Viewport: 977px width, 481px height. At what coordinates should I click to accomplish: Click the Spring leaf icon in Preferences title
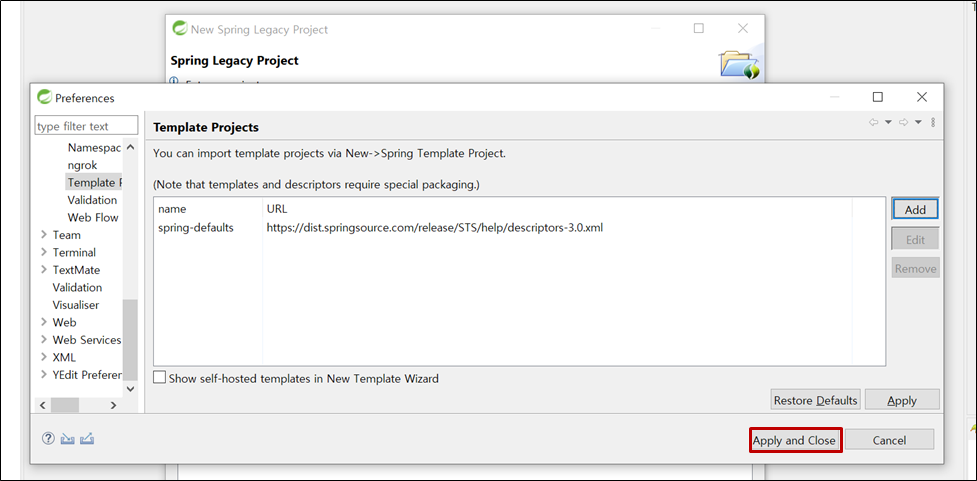pyautogui.click(x=44, y=97)
